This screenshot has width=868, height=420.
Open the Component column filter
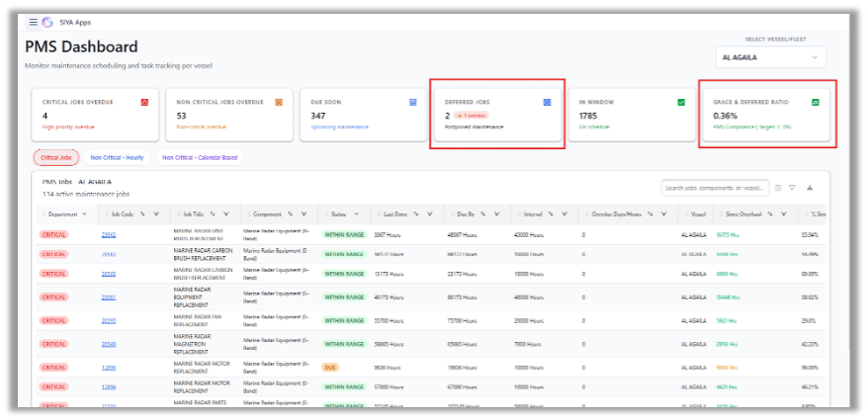coord(304,214)
